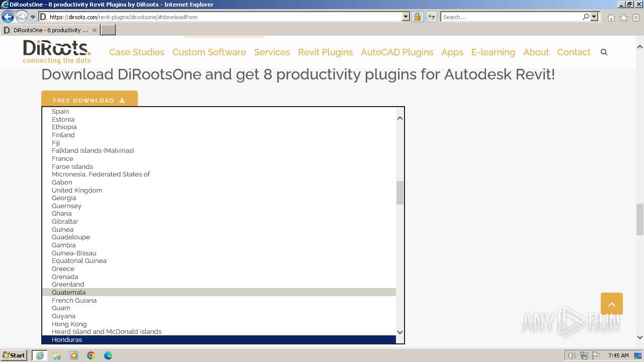This screenshot has height=362, width=644.
Task: Open the Revit Plugins menu
Action: (x=326, y=52)
